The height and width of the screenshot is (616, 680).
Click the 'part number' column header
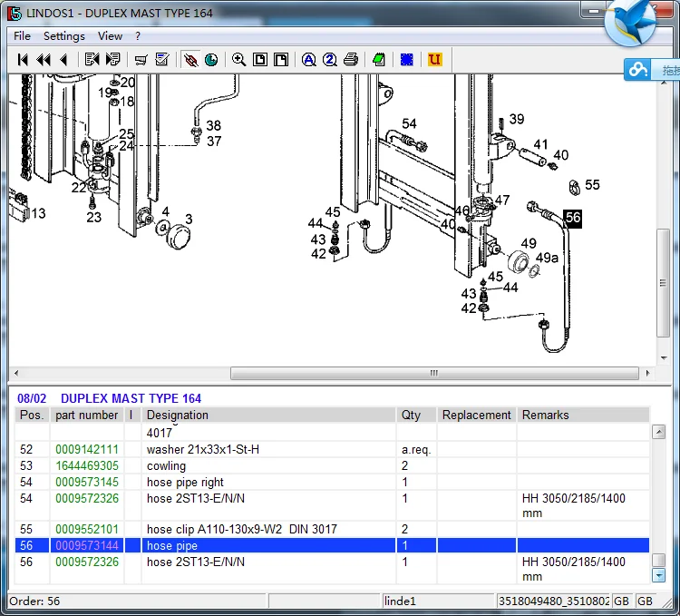tap(87, 416)
